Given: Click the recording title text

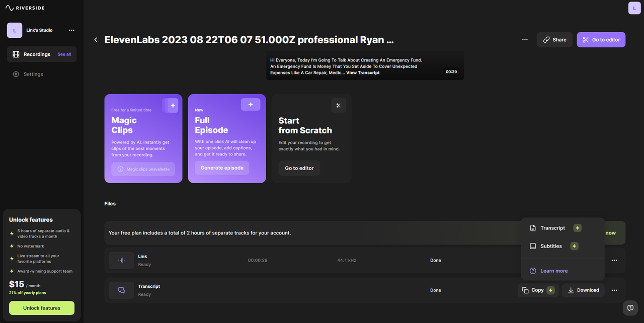Looking at the screenshot, I should [249, 40].
